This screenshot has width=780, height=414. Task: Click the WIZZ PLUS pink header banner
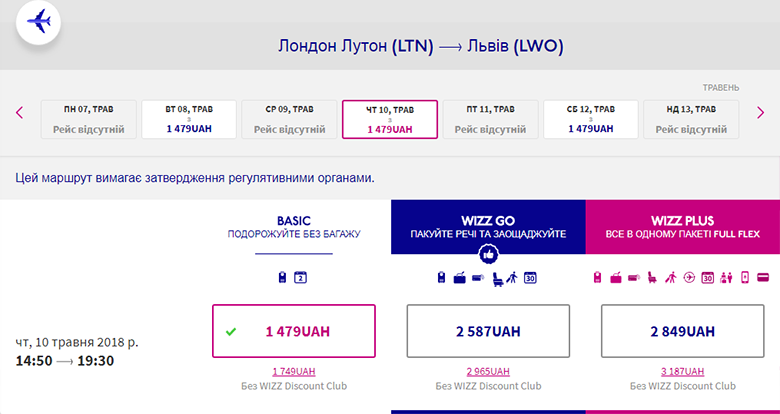pyautogui.click(x=682, y=227)
